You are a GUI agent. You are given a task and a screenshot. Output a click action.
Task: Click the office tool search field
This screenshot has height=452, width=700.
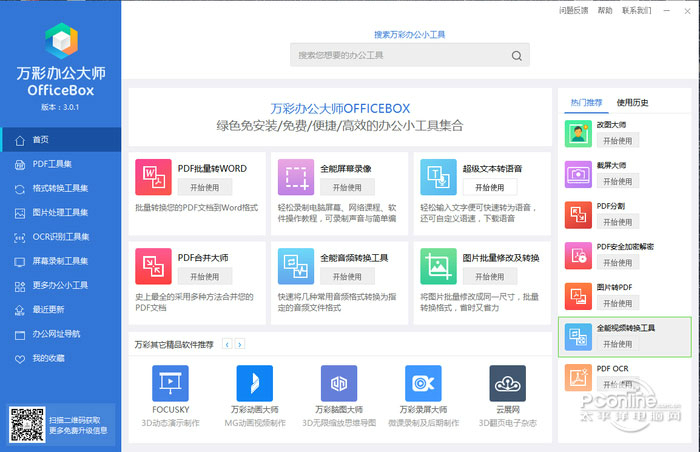[x=400, y=56]
